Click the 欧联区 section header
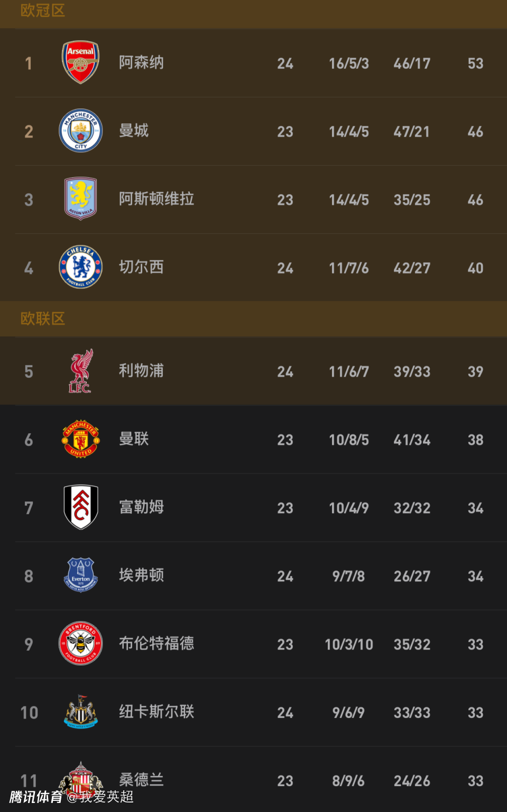This screenshot has width=507, height=812. click(x=43, y=318)
